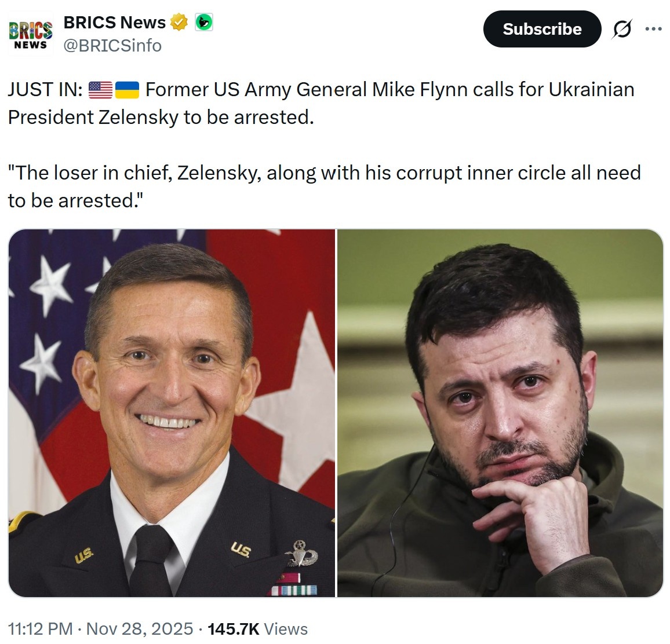Viewport: 670px width, 644px height.
Task: Open the right photo of the bearded man
Action: click(x=500, y=412)
